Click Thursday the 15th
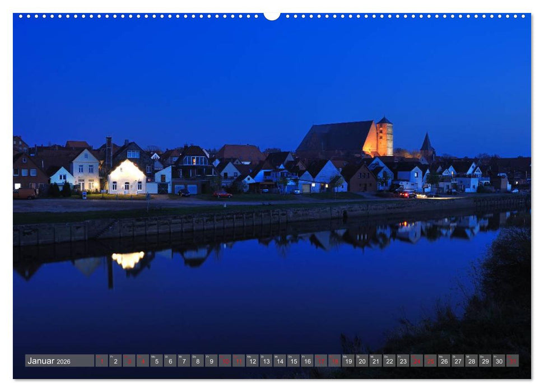The image size is (544, 392). (294, 361)
